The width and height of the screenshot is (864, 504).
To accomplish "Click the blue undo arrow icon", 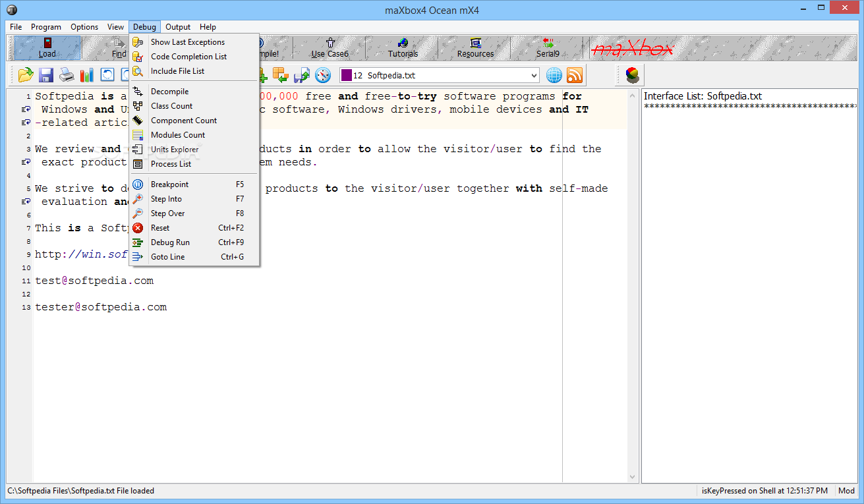I will pyautogui.click(x=107, y=75).
